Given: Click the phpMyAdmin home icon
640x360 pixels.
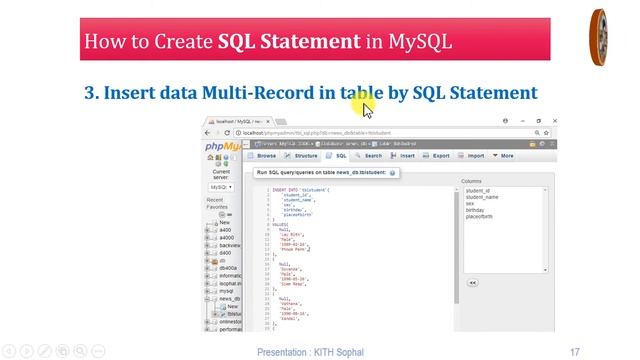Looking at the screenshot, I should point(210,157).
